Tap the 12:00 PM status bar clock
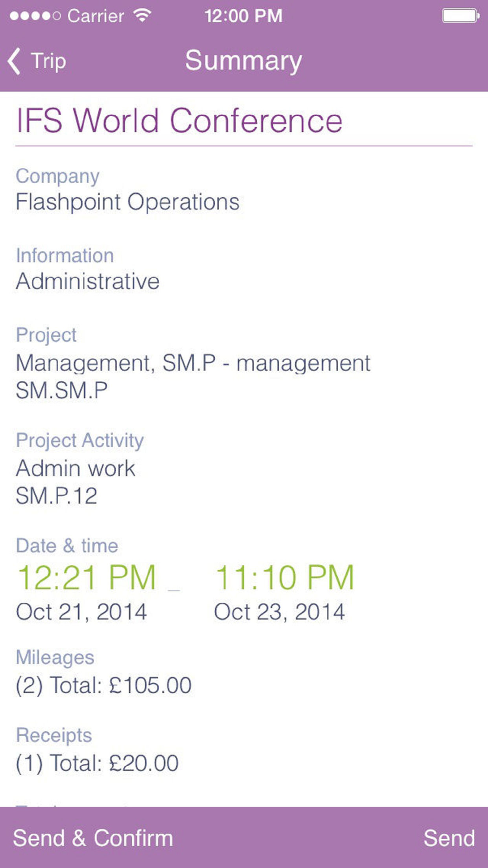The image size is (488, 868). pyautogui.click(x=244, y=16)
